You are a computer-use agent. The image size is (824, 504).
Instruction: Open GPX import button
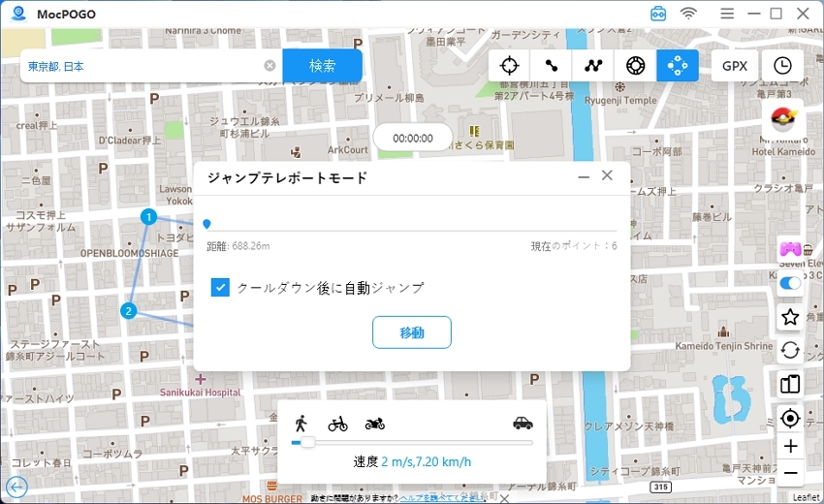tap(735, 66)
